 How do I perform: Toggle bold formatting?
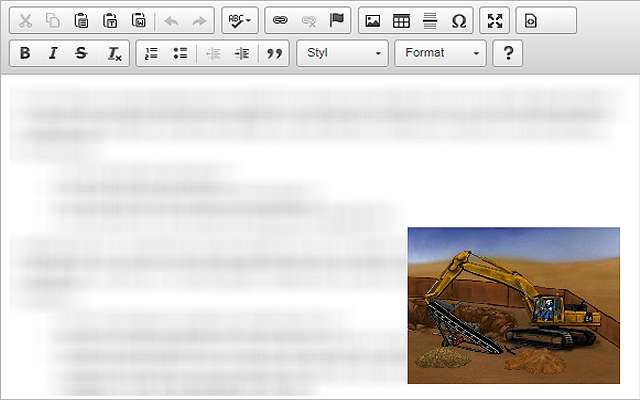tap(25, 53)
